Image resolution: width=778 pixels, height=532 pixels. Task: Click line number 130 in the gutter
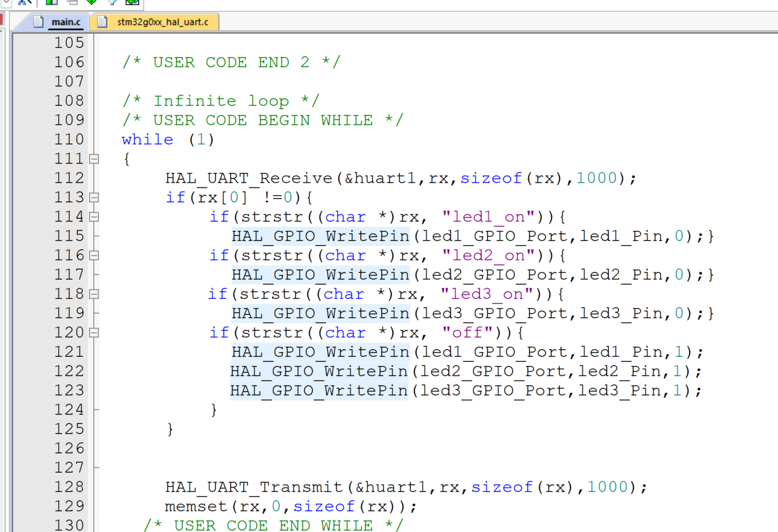[69, 525]
